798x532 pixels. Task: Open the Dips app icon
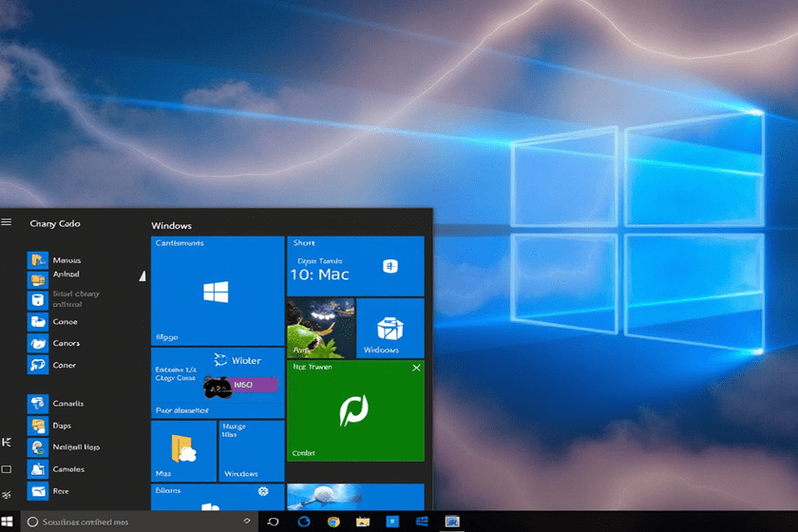[x=38, y=425]
